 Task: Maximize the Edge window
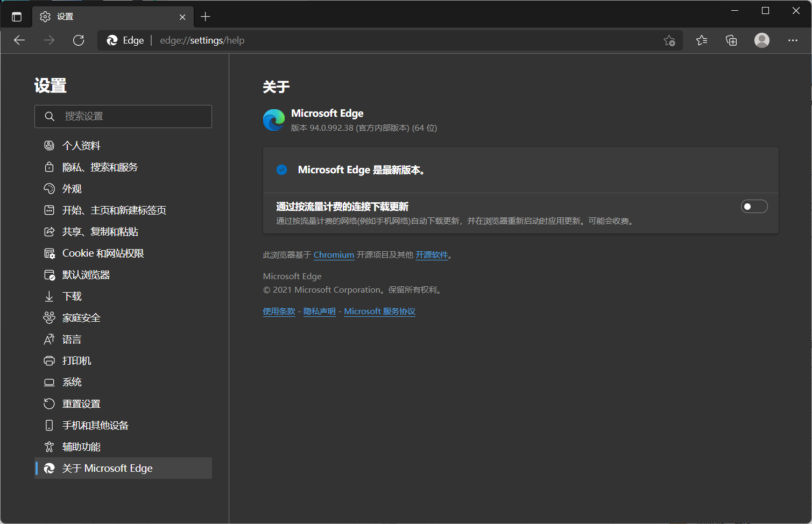(x=766, y=11)
